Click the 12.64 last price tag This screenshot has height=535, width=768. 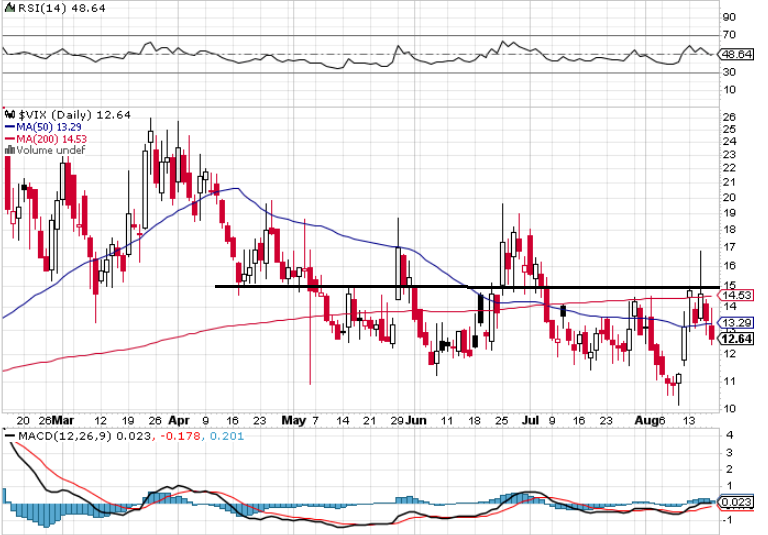click(735, 338)
